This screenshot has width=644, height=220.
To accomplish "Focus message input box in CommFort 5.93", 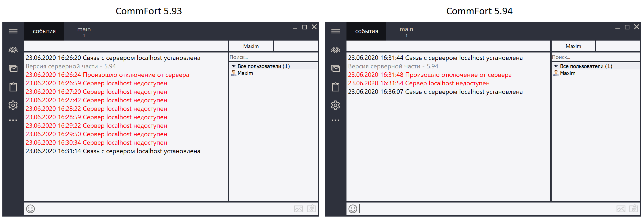I will pyautogui.click(x=164, y=209).
